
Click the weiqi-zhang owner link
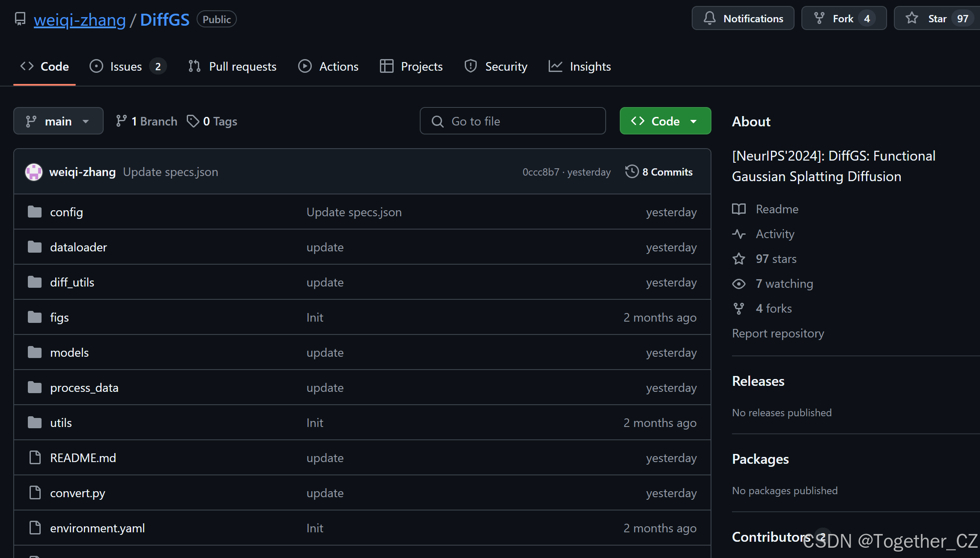click(x=80, y=20)
